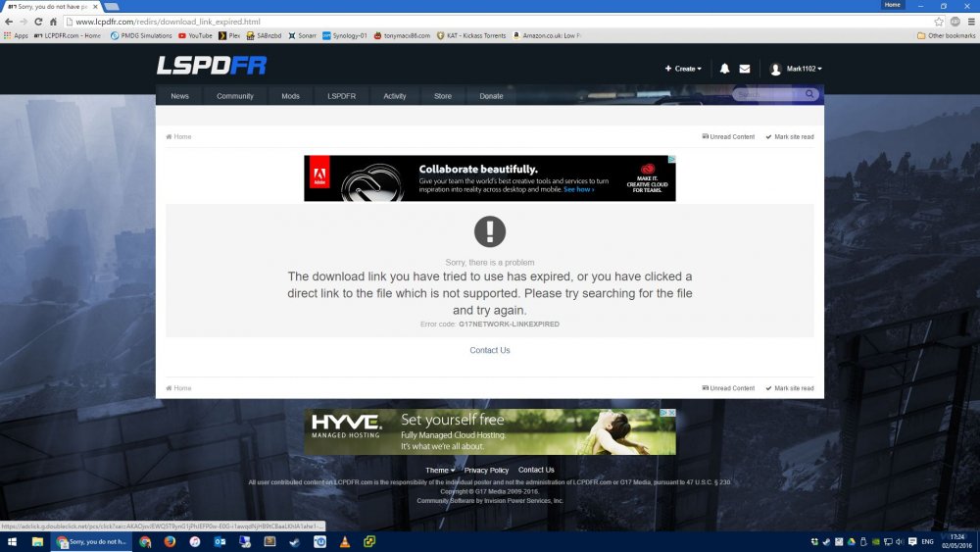Open the News menu item
The height and width of the screenshot is (552, 980).
click(180, 96)
